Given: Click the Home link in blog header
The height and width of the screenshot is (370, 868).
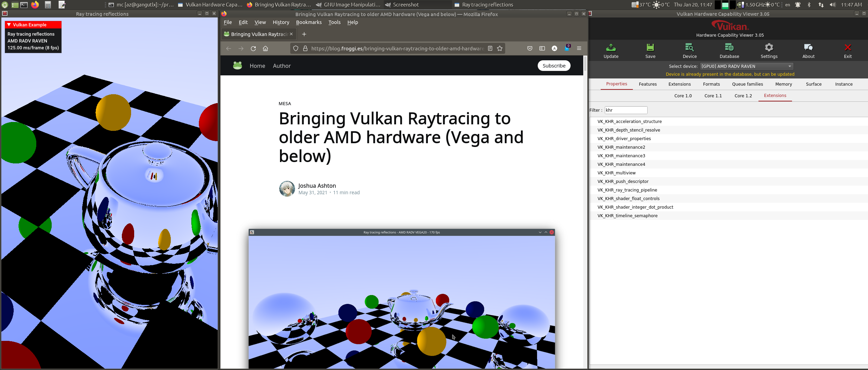Looking at the screenshot, I should 257,65.
